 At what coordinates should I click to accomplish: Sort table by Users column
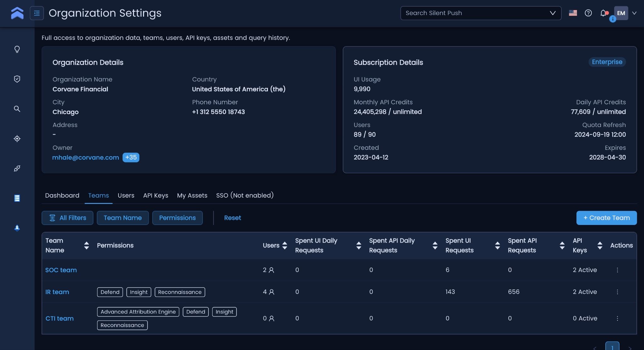tap(285, 245)
